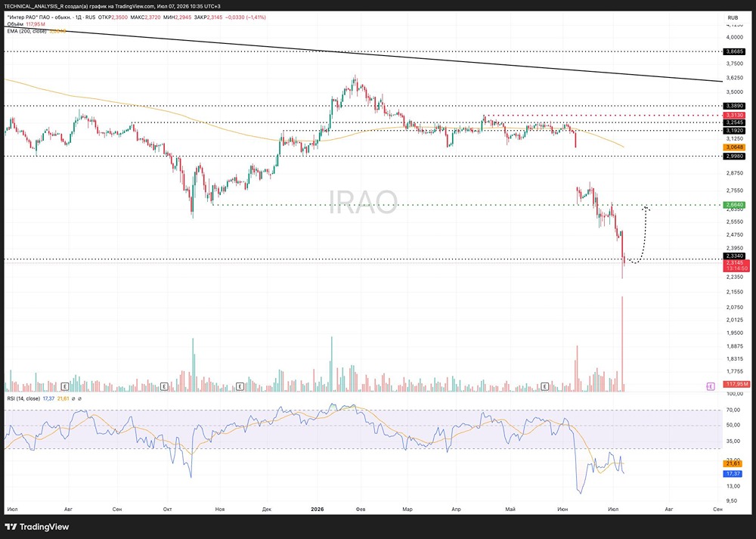756x539 pixels.
Task: Select the red 3,3130 price level label
Action: (x=735, y=115)
